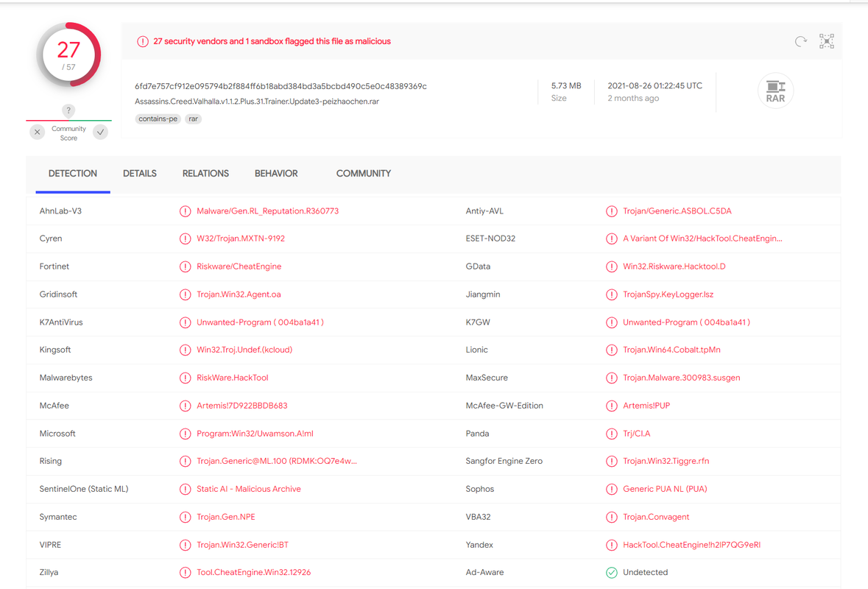Switch to the DETAILS tab
The image size is (868, 589).
pos(139,174)
